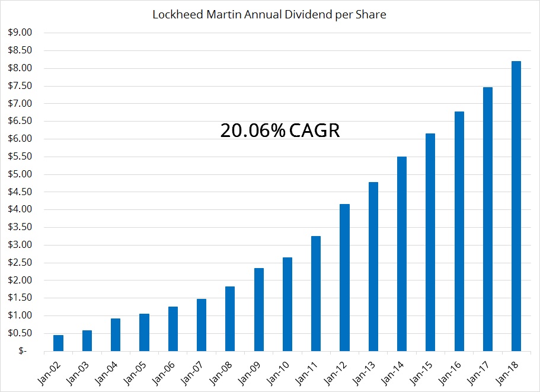This screenshot has height=392, width=540.
Task: Click the Jan-12 x-axis label
Action: (x=335, y=374)
